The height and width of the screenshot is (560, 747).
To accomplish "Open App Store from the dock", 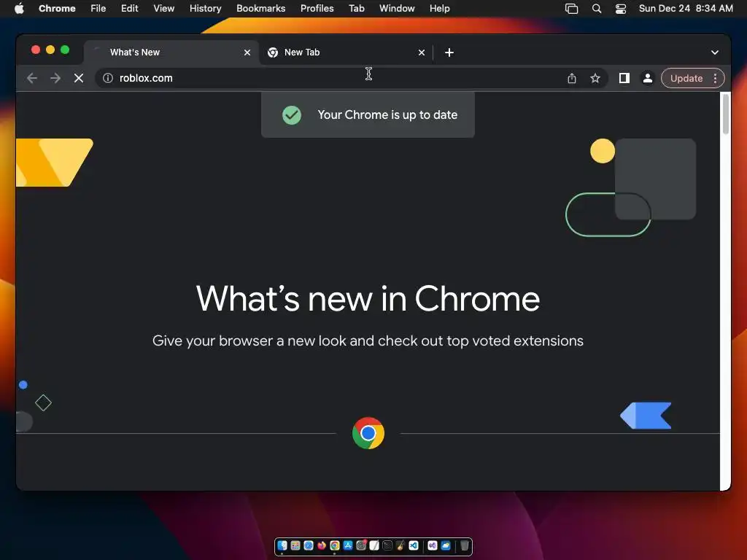I will click(348, 545).
